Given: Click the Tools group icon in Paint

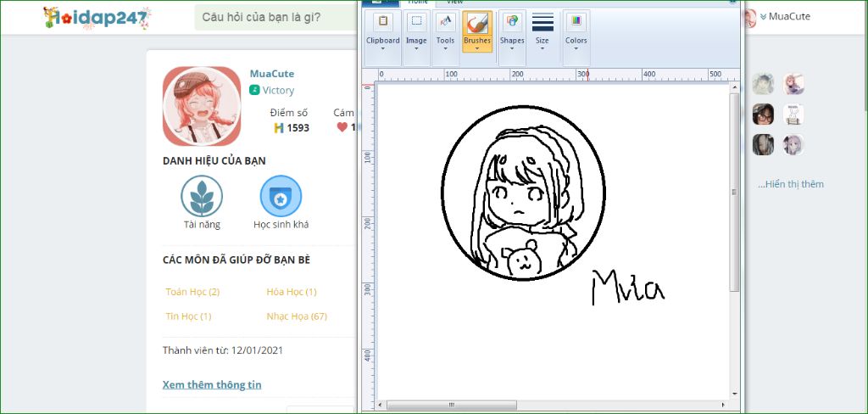Looking at the screenshot, I should click(445, 22).
